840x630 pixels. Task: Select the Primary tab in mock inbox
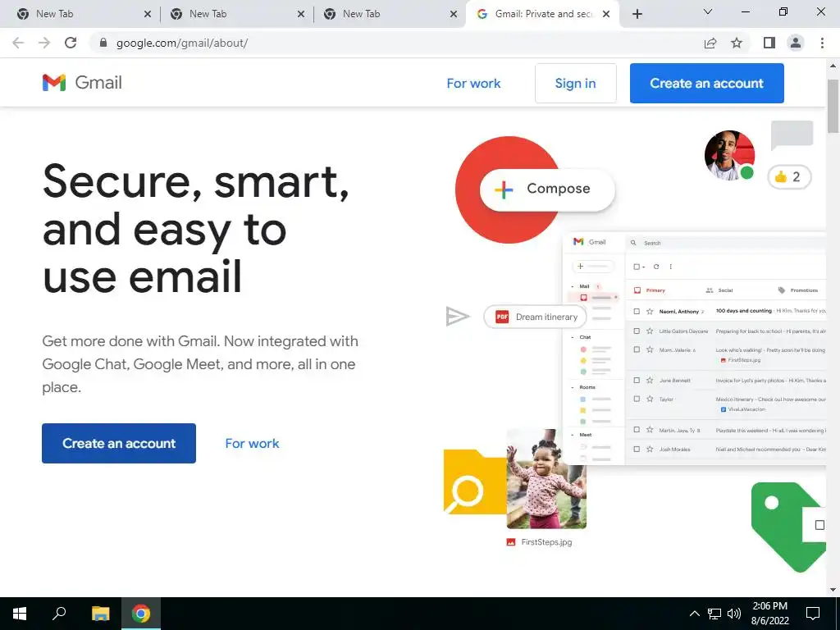pyautogui.click(x=650, y=290)
